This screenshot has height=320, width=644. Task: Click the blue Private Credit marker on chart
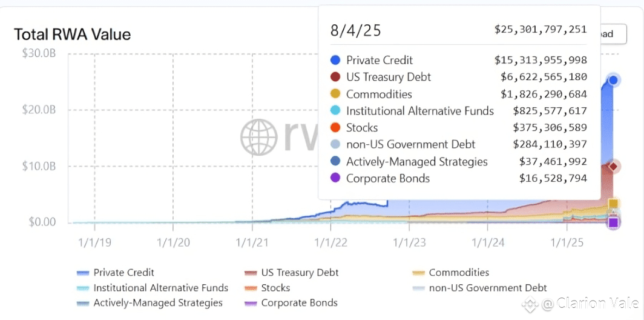(613, 80)
